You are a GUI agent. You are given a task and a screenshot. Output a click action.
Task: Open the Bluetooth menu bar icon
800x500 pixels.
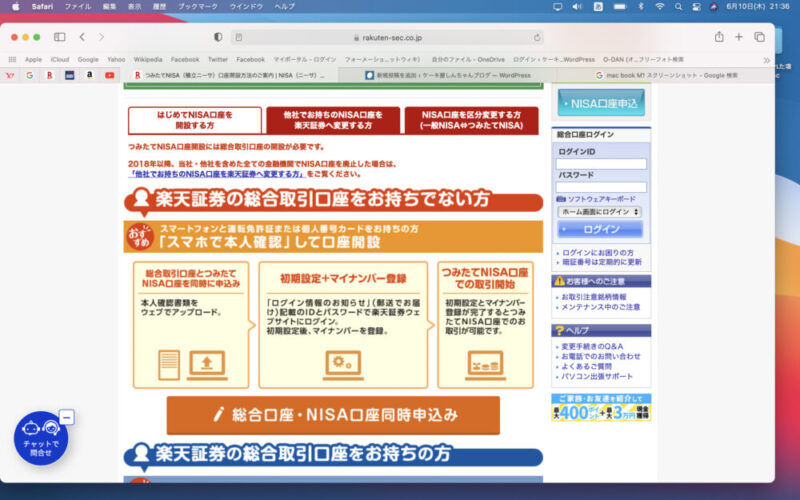[641, 7]
